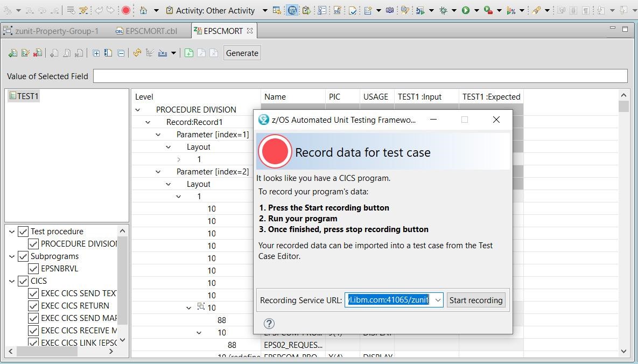Collapse the PROCEDURE DIVISION tree node
The height and width of the screenshot is (364, 638).
[138, 109]
